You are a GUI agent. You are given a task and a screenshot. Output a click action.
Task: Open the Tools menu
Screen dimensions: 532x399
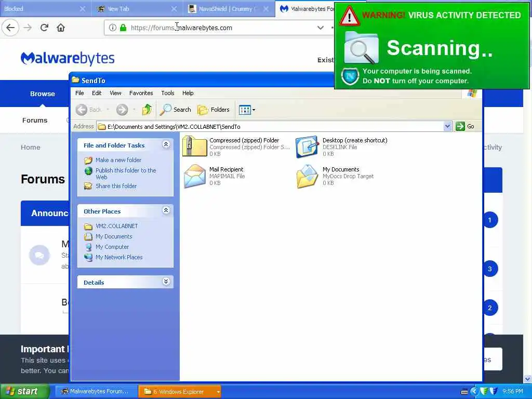[168, 93]
